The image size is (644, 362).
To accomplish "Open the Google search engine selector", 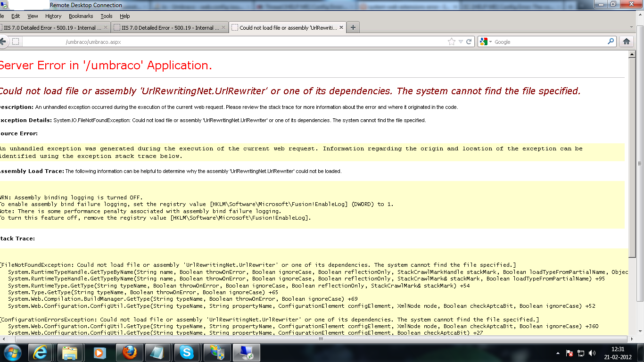I will pyautogui.click(x=486, y=41).
